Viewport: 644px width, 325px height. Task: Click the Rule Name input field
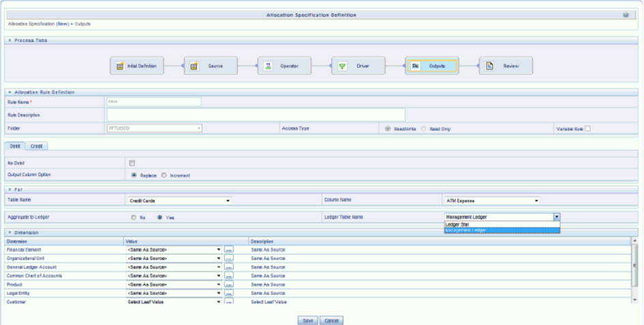[154, 102]
